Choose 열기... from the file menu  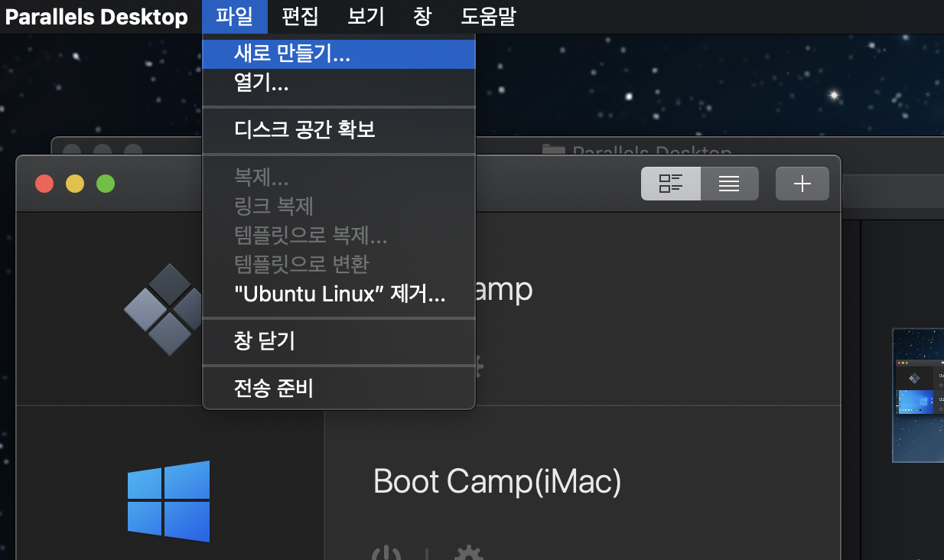tap(339, 83)
